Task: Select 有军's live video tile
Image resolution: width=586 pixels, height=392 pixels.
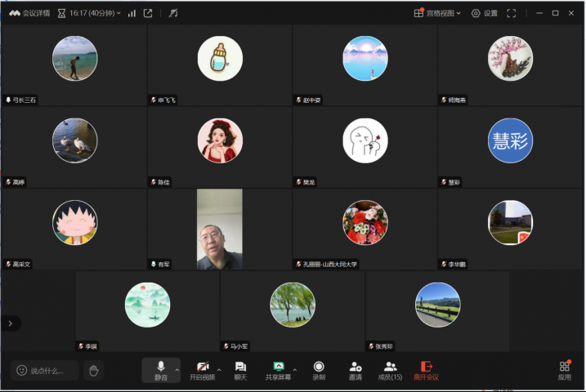Action: point(220,229)
